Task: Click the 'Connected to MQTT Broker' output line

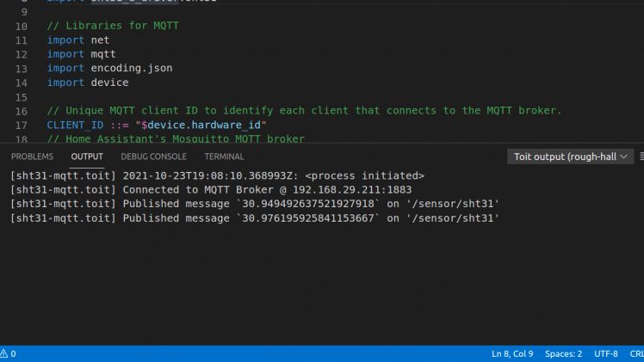Action: tap(211, 189)
